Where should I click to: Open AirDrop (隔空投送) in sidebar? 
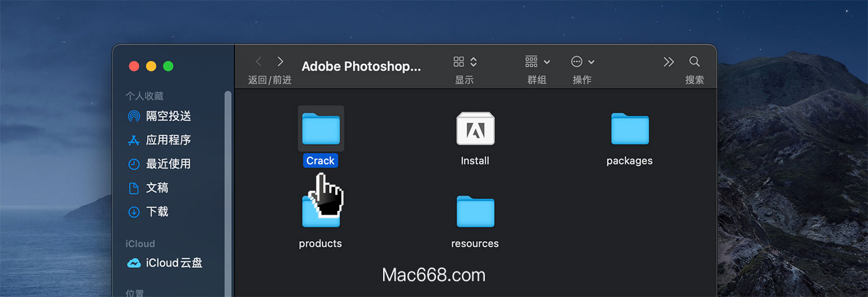click(x=167, y=116)
